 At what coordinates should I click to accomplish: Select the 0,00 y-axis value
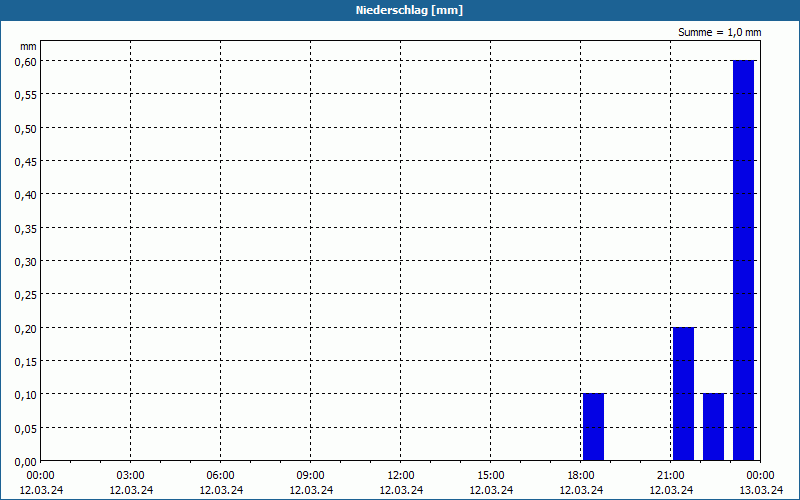tap(26, 462)
